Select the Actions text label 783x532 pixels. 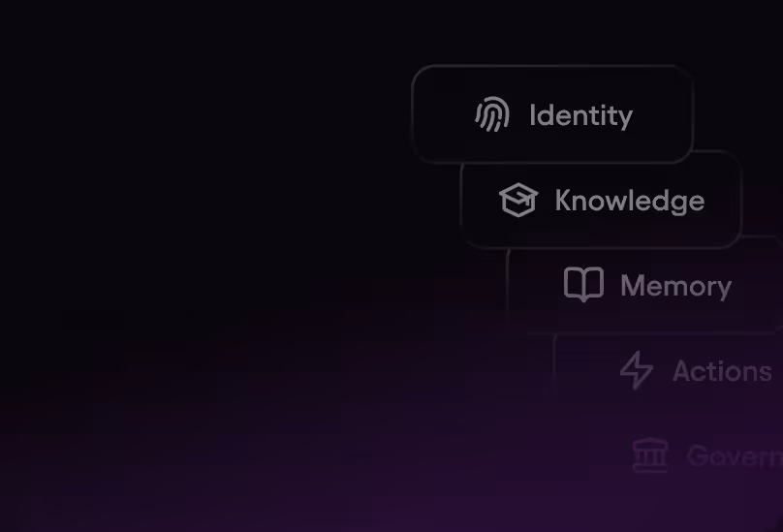click(722, 371)
